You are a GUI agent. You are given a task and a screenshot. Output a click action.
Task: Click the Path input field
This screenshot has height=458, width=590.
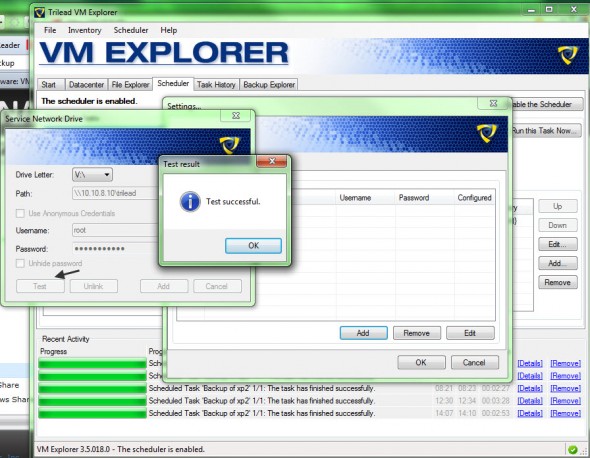(115, 193)
